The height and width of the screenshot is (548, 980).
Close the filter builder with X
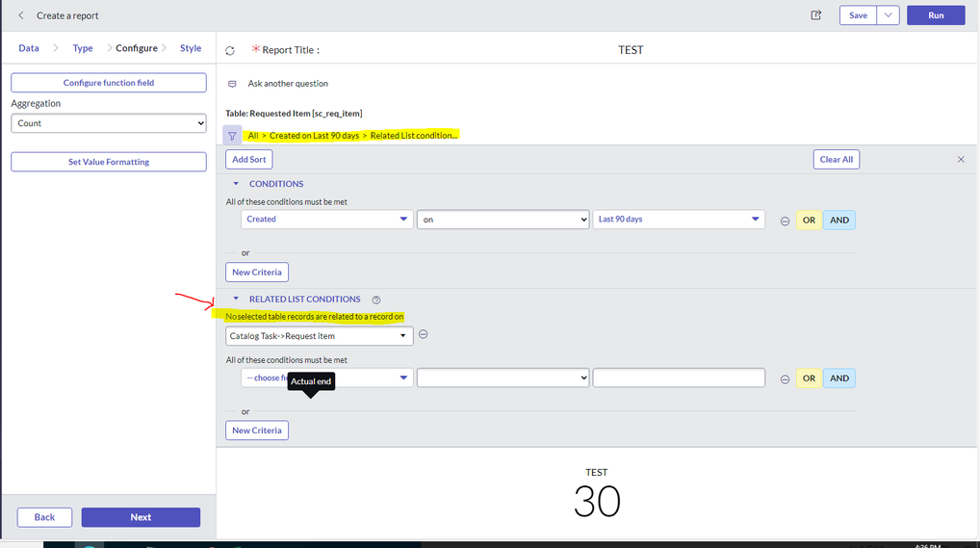(962, 160)
